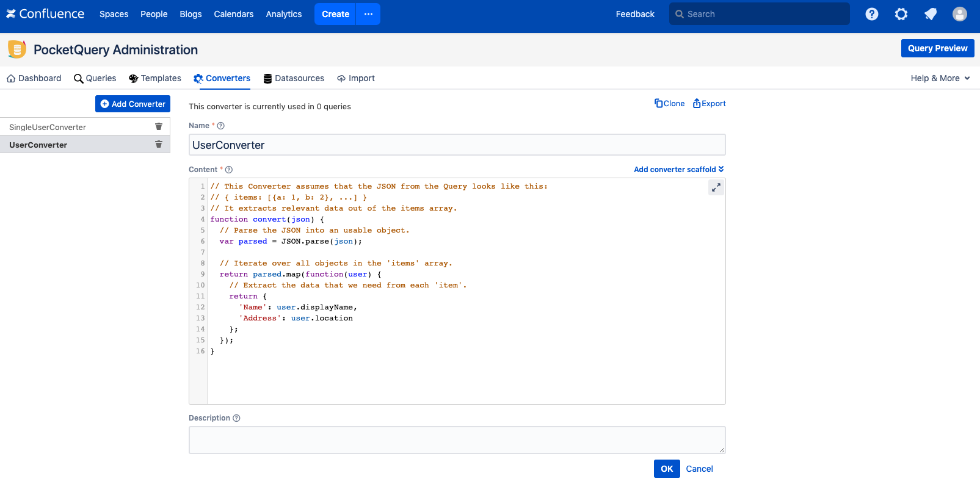Show notifications from the top bar

[930, 14]
